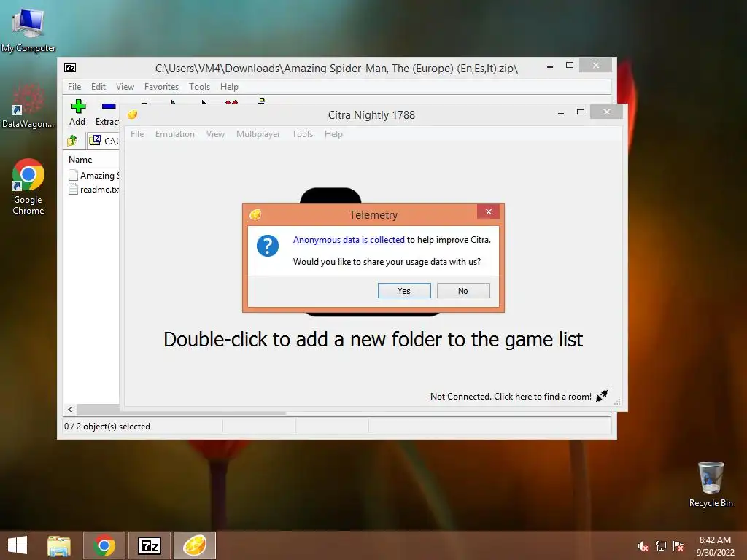The image size is (747, 560).
Task: Click No in the Telemetry dialog
Action: 463,290
